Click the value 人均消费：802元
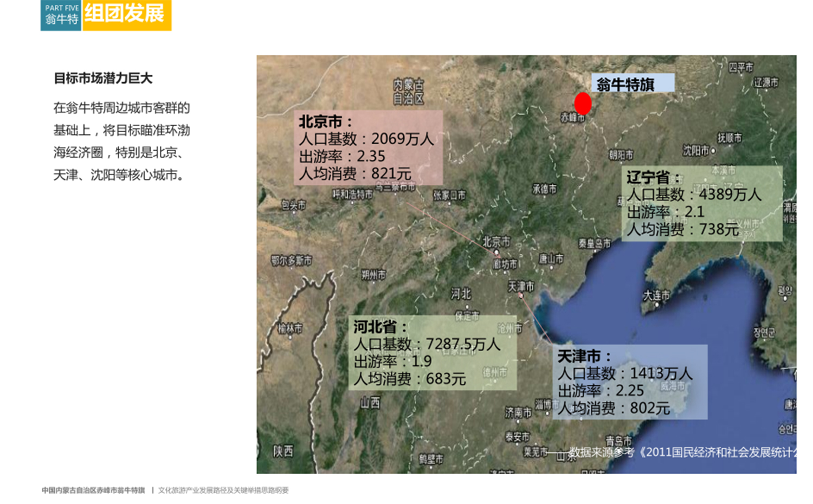The image size is (813, 504). tap(614, 408)
